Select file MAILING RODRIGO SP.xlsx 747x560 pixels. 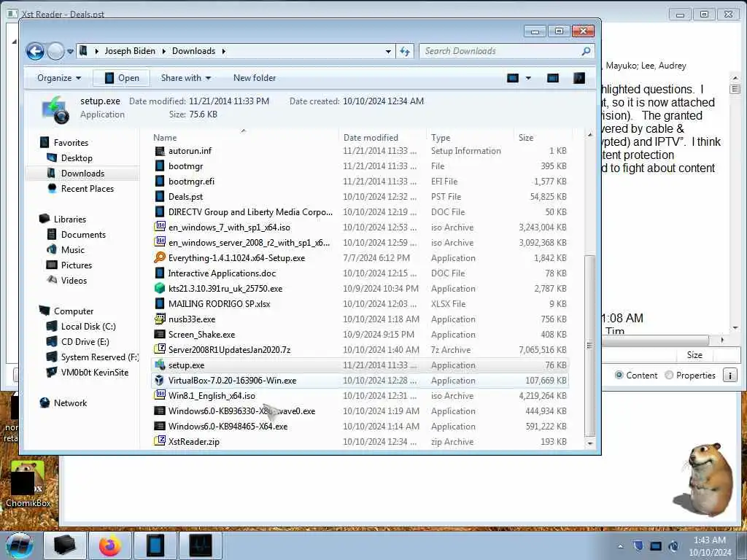click(219, 304)
